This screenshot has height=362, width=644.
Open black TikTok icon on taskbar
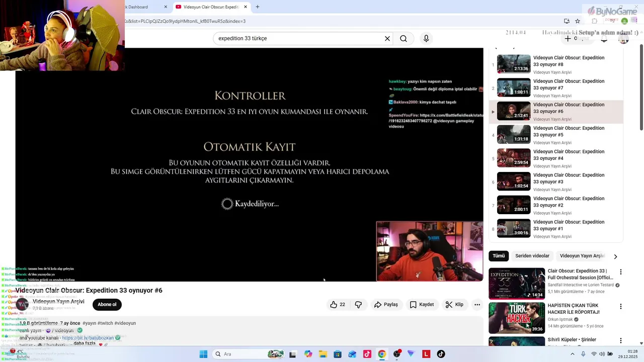pos(441,354)
